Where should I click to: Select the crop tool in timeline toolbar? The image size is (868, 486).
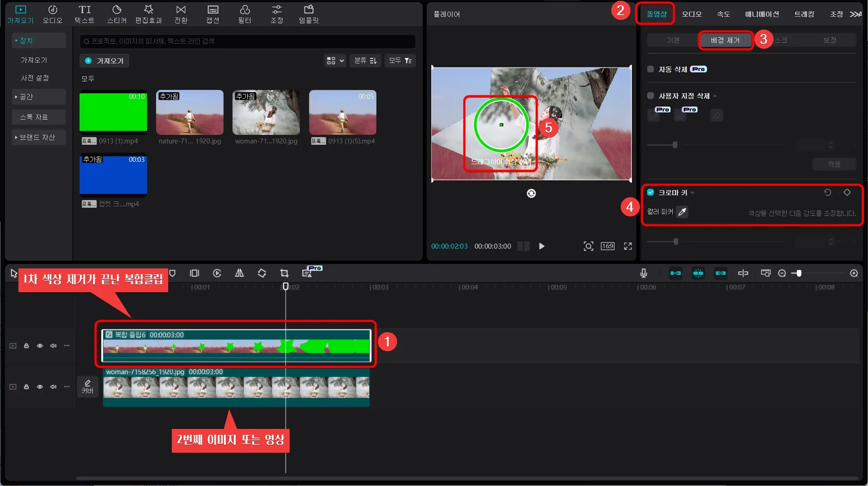[284, 273]
